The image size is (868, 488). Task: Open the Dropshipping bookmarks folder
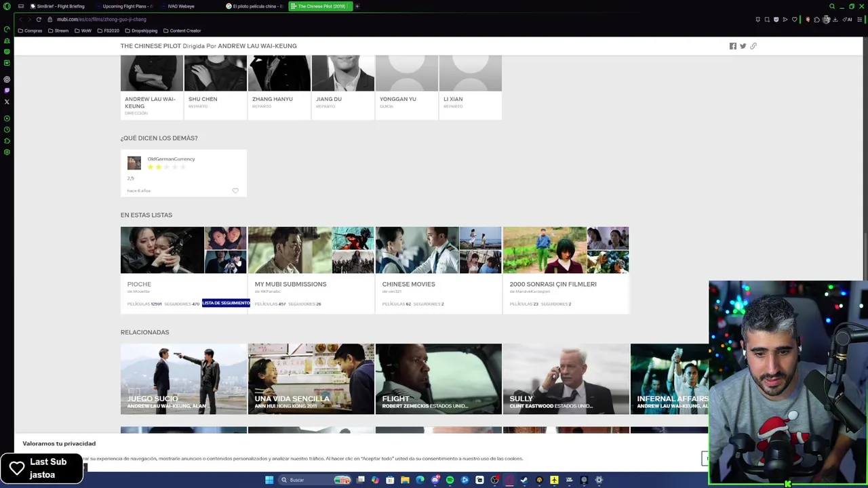click(x=141, y=30)
